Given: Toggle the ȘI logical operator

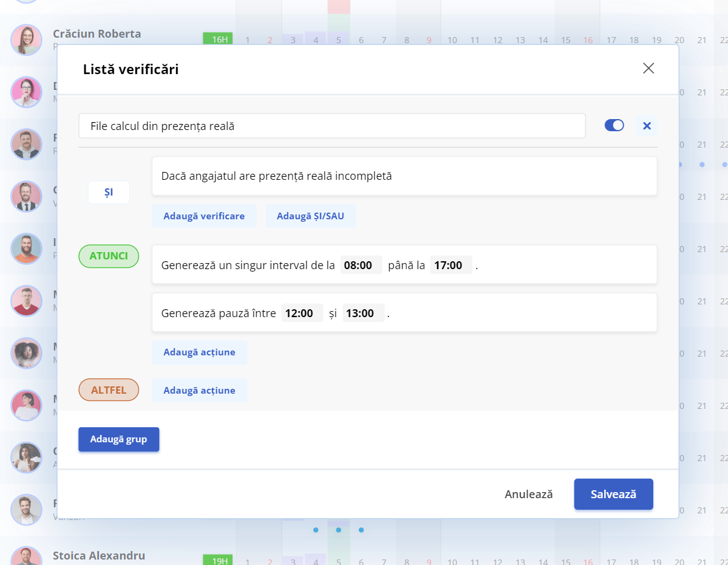Looking at the screenshot, I should [x=109, y=192].
